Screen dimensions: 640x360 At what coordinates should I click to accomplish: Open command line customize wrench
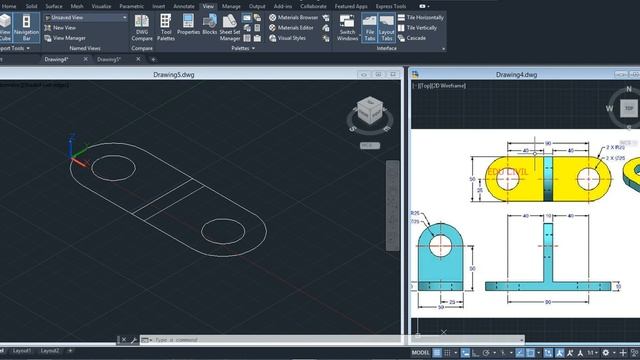coord(133,340)
